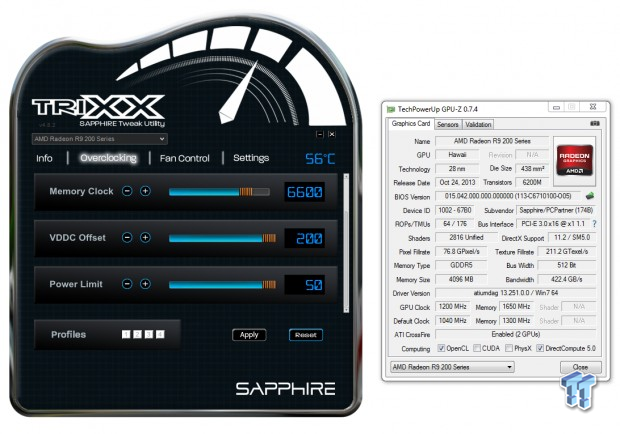Viewport: 620px width, 434px height.
Task: Click the Driver Version value field
Action: pos(516,293)
